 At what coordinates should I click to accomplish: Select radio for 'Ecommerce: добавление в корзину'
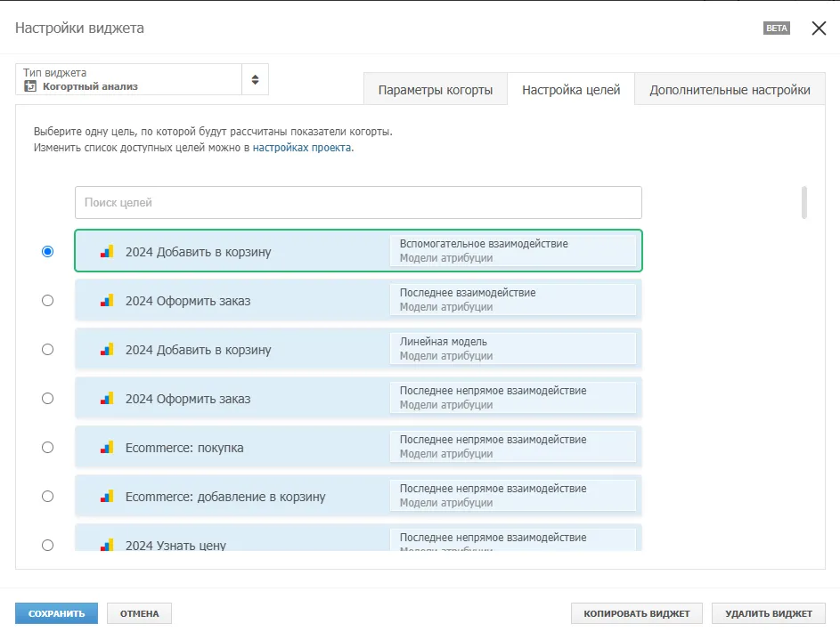(48, 497)
